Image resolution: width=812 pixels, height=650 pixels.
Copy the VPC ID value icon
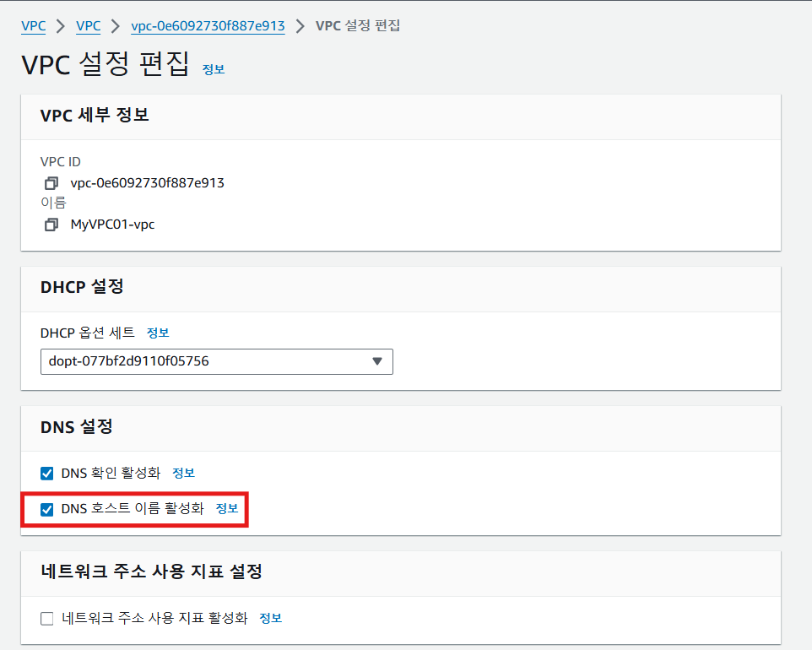coord(51,183)
